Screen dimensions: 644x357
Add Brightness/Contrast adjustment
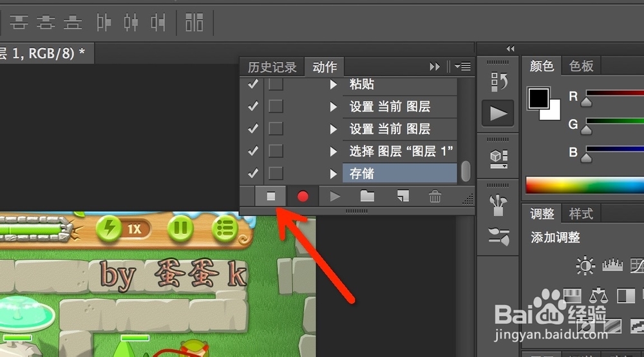pyautogui.click(x=585, y=265)
